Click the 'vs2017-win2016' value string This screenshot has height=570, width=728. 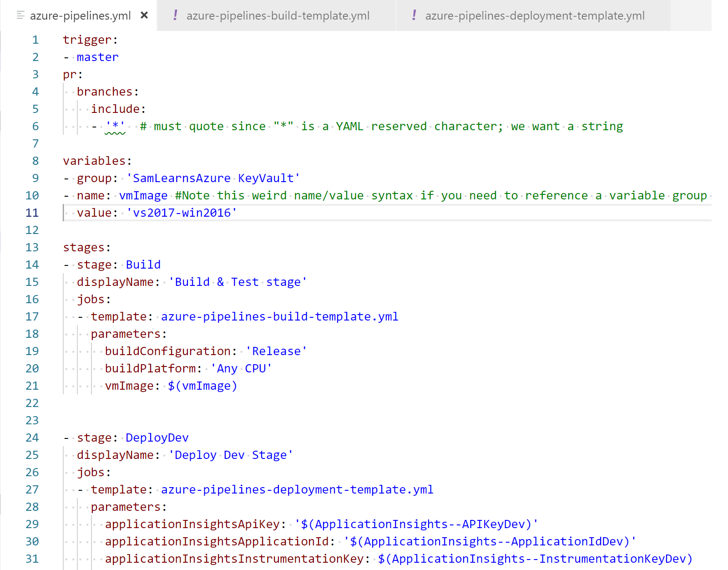coord(182,213)
